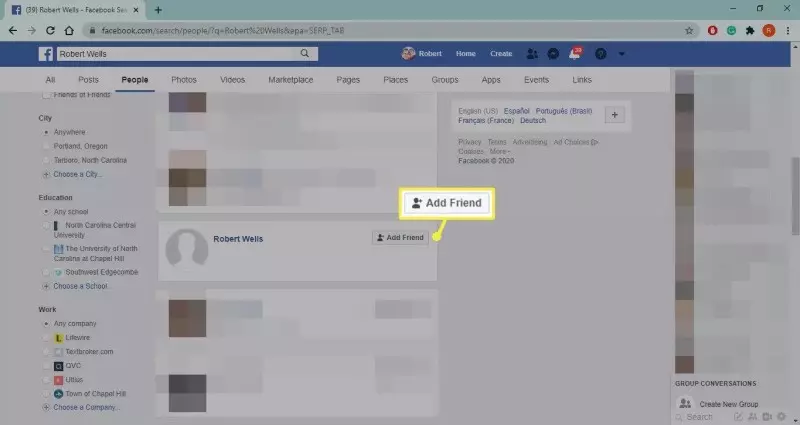Switch to the All tab
This screenshot has width=800, height=425.
click(50, 80)
